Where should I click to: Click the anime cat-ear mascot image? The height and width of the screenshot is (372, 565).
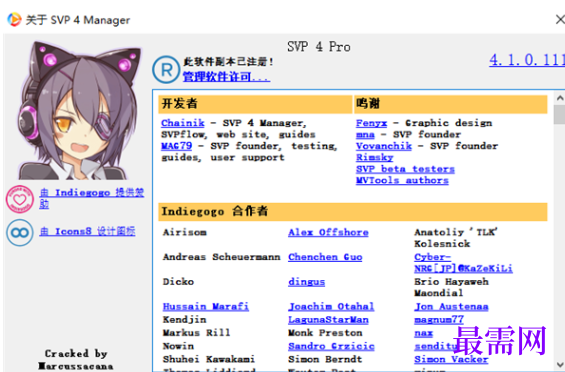pos(79,110)
